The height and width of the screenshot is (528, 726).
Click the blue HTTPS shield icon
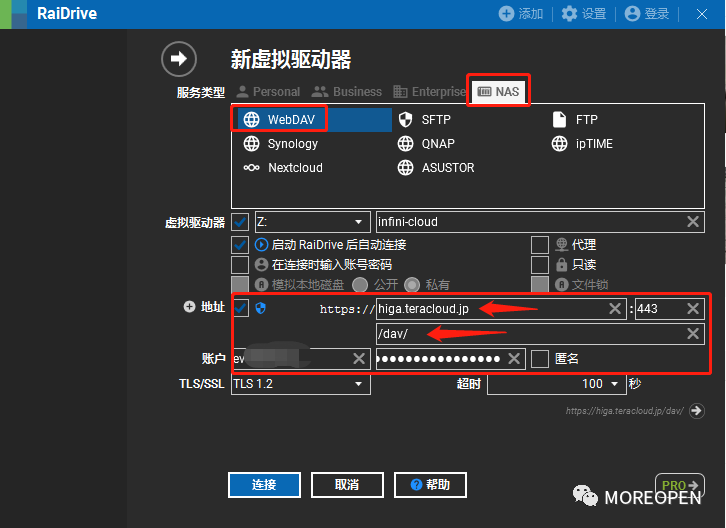[x=261, y=308]
